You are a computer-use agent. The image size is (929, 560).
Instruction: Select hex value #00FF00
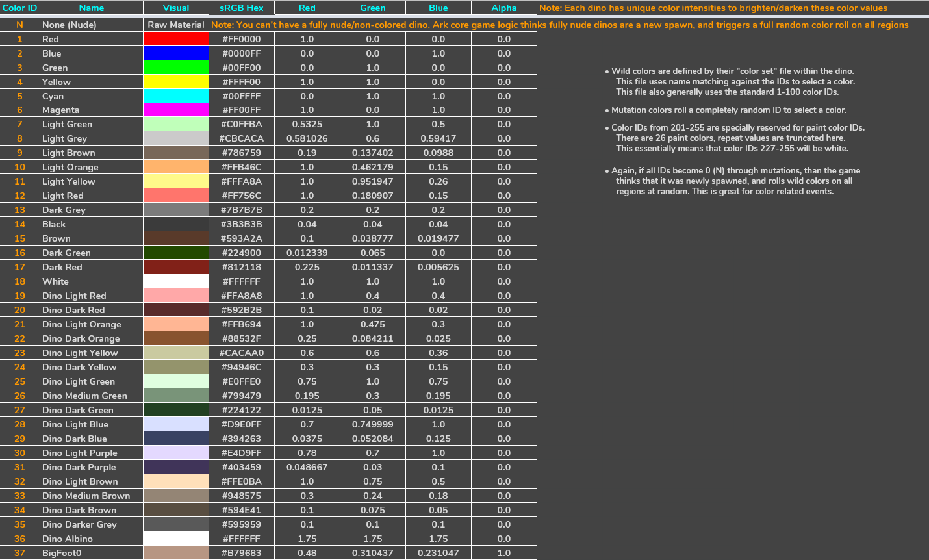pos(242,68)
